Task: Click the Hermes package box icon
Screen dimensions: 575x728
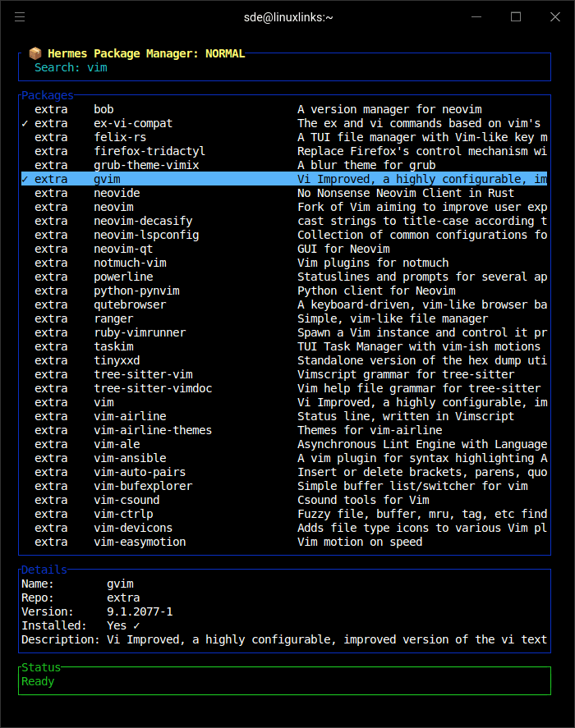Action: [34, 53]
